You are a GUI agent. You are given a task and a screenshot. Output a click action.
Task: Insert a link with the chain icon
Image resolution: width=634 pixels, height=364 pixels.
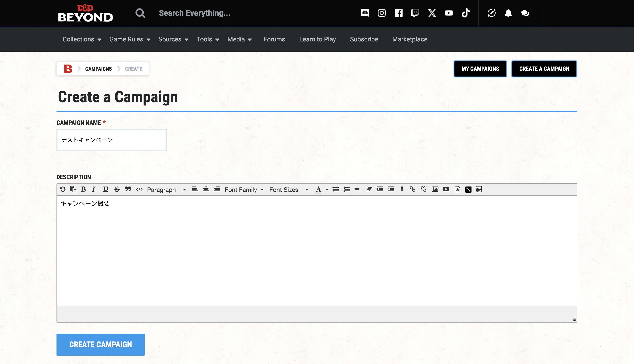413,189
